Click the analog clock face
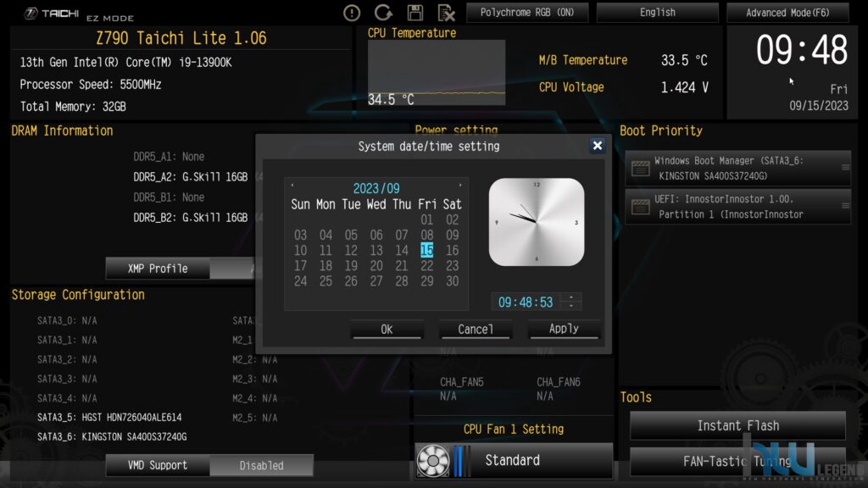 click(x=537, y=222)
